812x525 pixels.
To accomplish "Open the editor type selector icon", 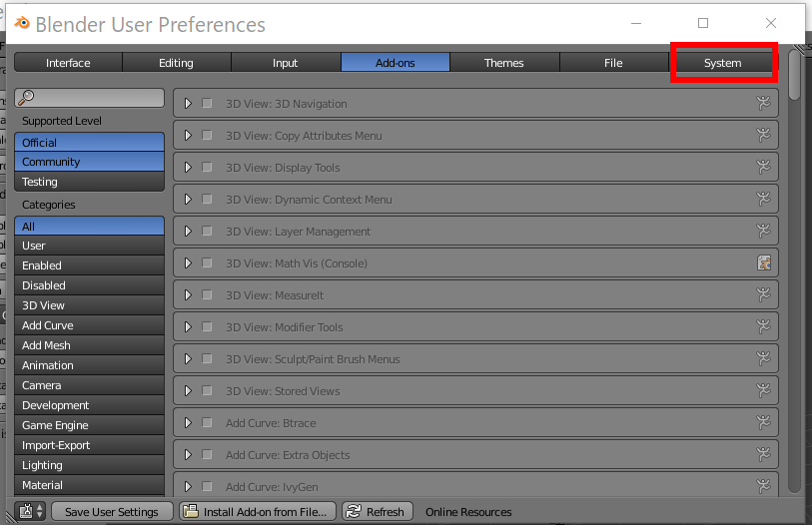I will [x=31, y=512].
